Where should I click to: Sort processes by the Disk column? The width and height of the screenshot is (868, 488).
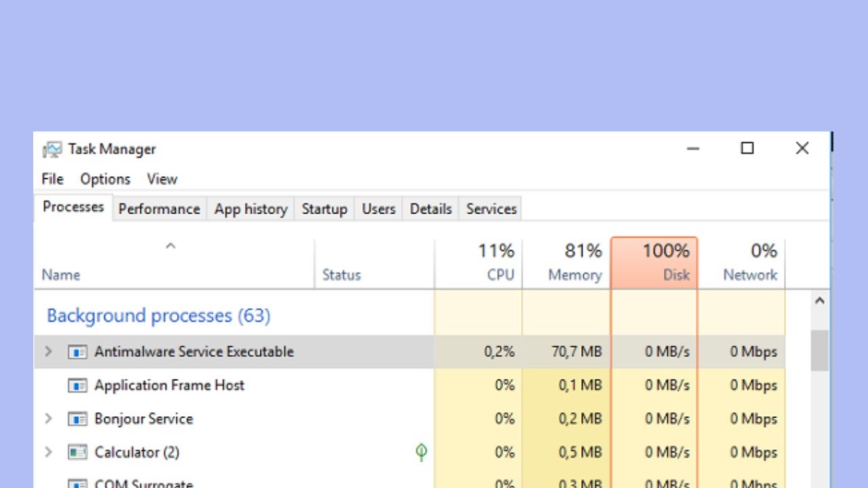(x=654, y=263)
